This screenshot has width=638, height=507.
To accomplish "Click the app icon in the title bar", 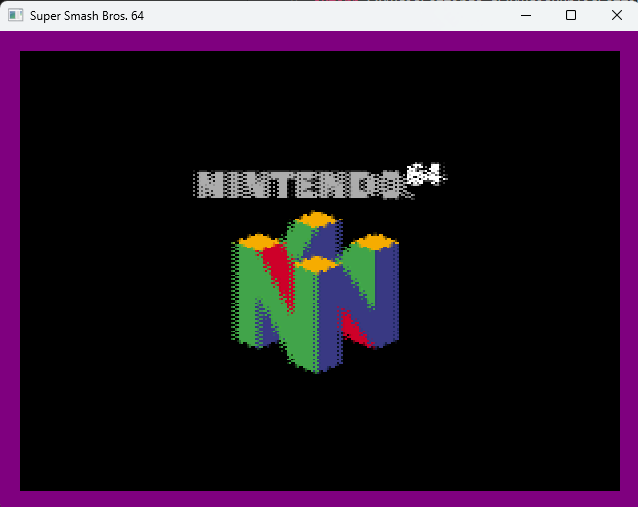I will tap(15, 15).
